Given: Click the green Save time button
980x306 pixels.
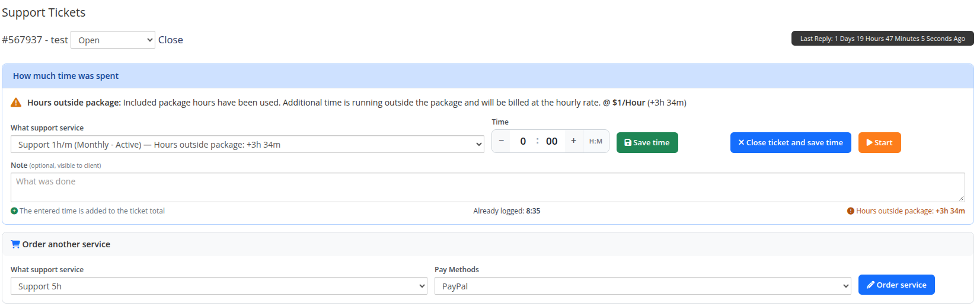Looking at the screenshot, I should (647, 142).
